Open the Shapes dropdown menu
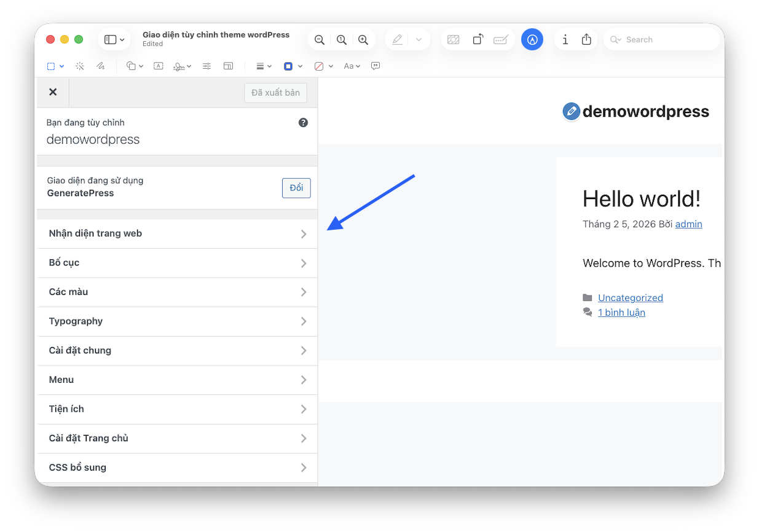Image resolution: width=759 pixels, height=532 pixels. (x=135, y=66)
